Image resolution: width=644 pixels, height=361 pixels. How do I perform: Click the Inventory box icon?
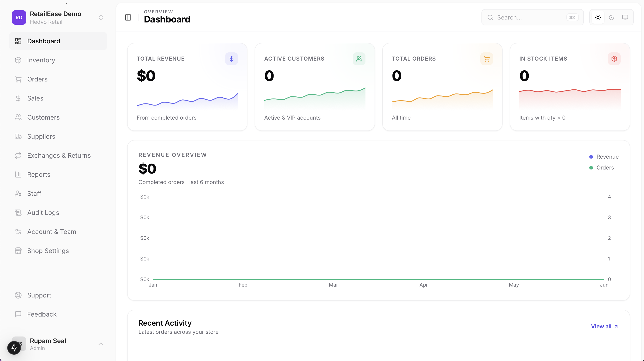[18, 60]
